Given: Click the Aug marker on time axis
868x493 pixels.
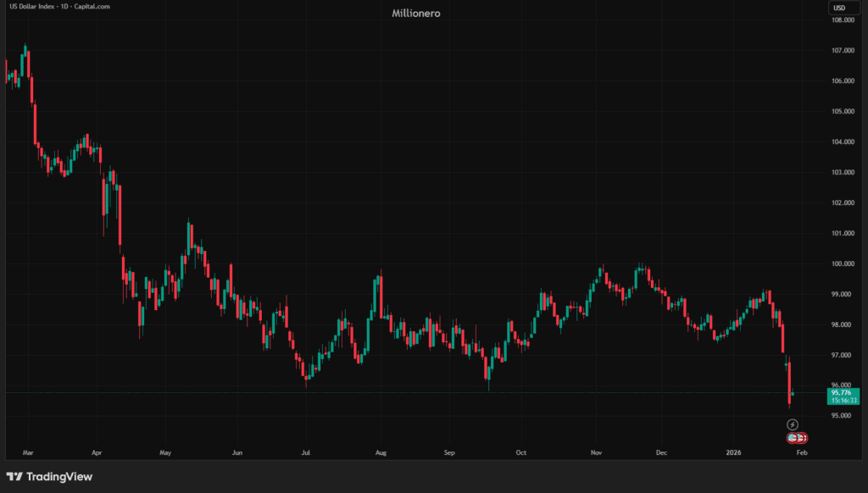Looking at the screenshot, I should point(381,452).
